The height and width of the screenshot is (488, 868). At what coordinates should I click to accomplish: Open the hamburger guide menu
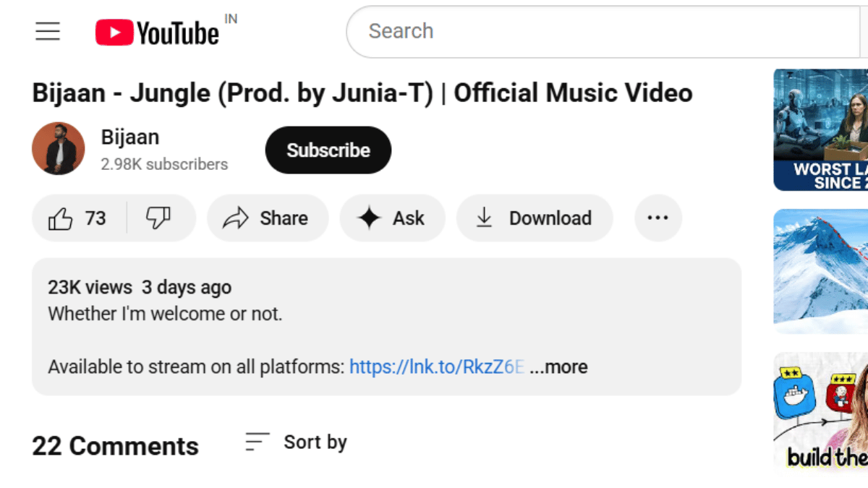[48, 32]
